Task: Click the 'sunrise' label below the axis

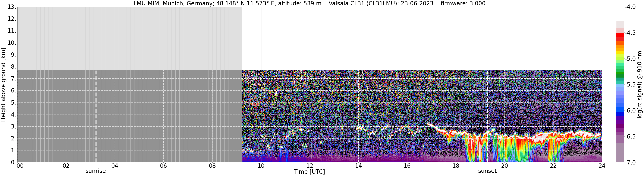Action: (x=96, y=171)
